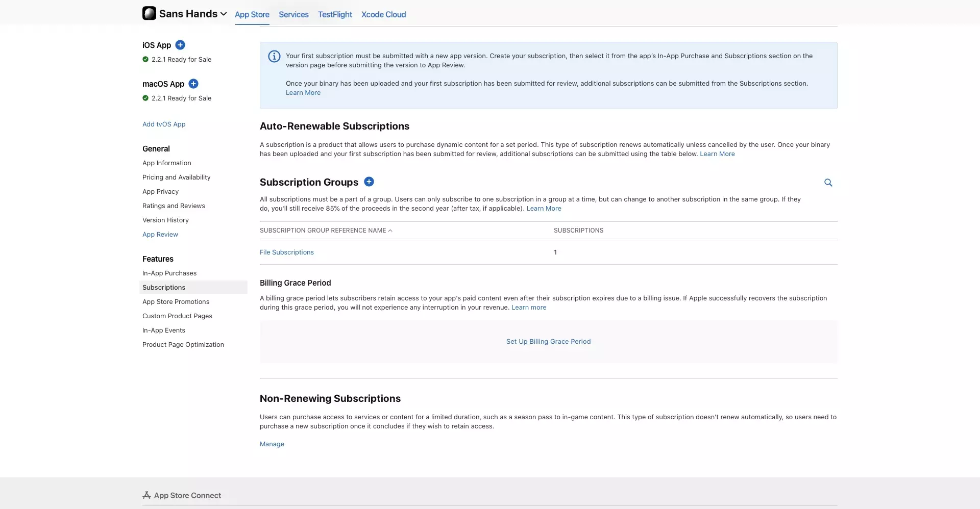Click Manage under Non-Renewing Subscriptions
Image resolution: width=980 pixels, height=509 pixels.
click(272, 444)
